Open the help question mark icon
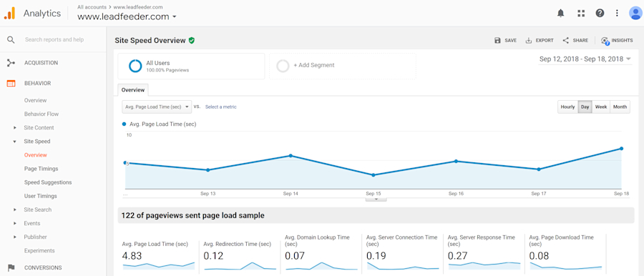644x276 pixels. [600, 13]
